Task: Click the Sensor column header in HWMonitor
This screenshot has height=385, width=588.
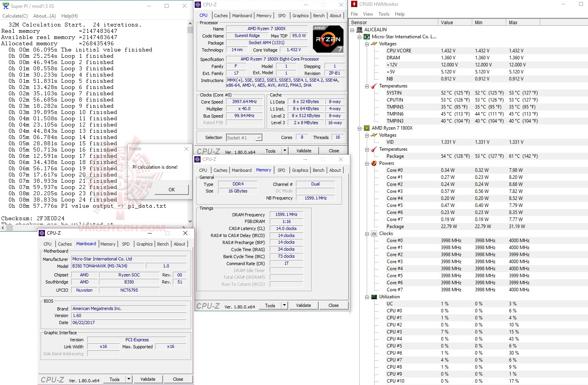Action: 393,23
